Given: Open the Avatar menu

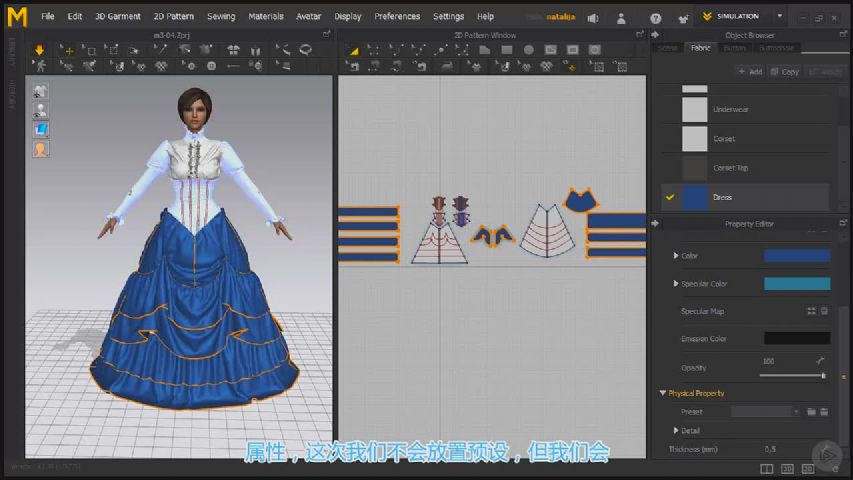Looking at the screenshot, I should (x=308, y=16).
